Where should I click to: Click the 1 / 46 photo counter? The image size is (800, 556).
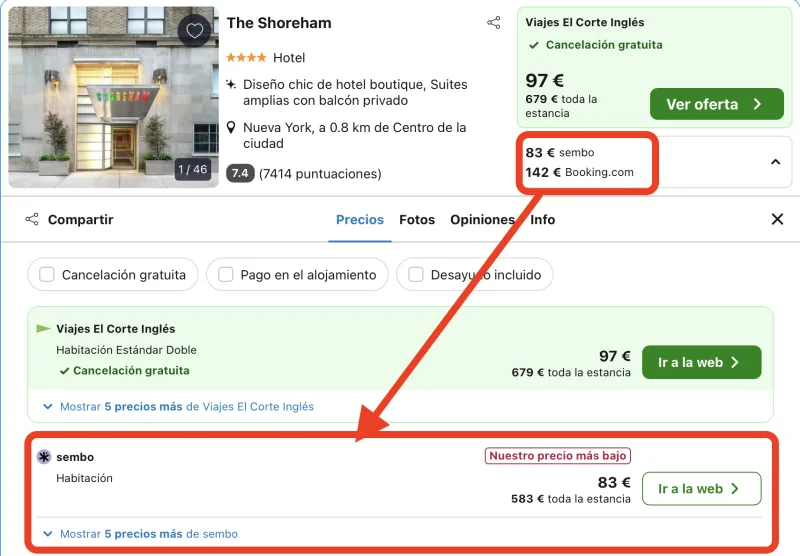[193, 169]
